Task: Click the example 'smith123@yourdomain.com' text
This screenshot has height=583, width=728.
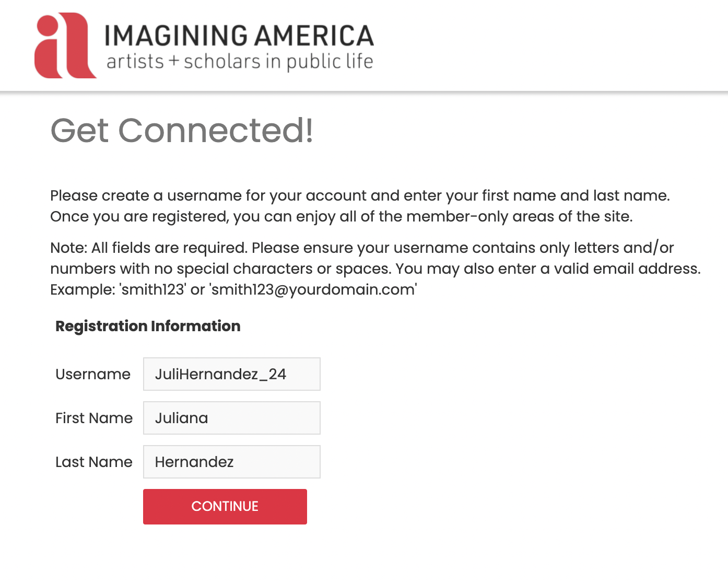Action: pyautogui.click(x=313, y=289)
